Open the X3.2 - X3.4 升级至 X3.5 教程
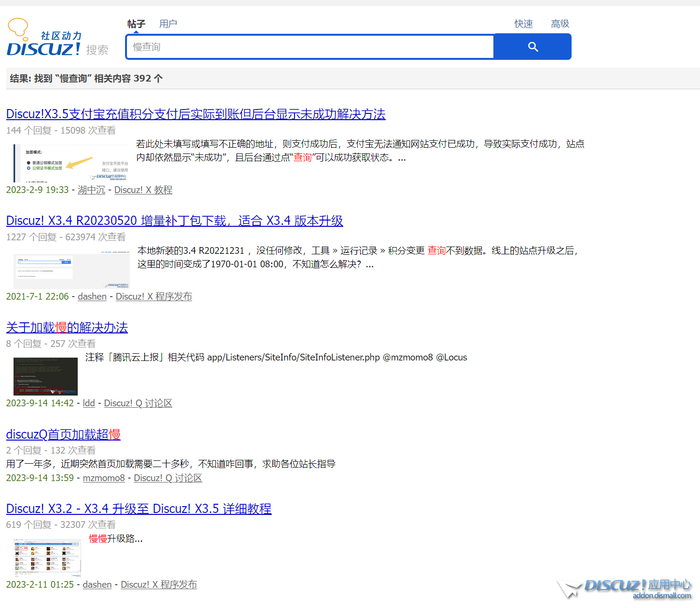 [x=139, y=508]
